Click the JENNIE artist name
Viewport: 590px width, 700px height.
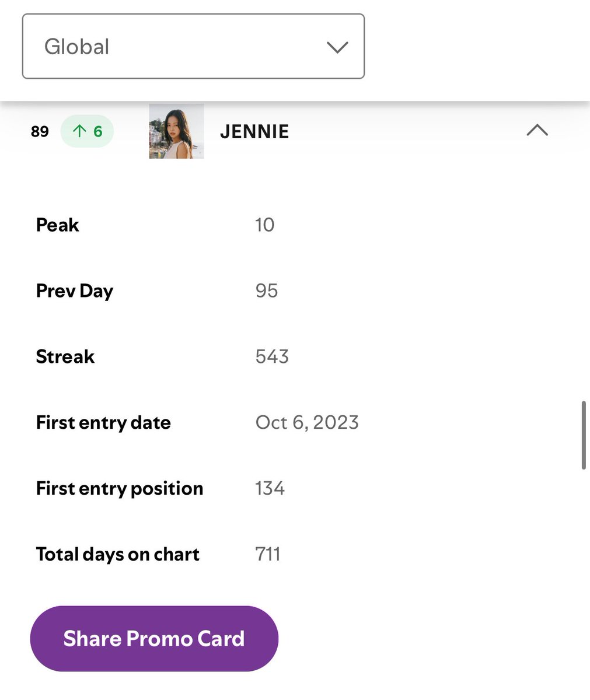tap(254, 132)
